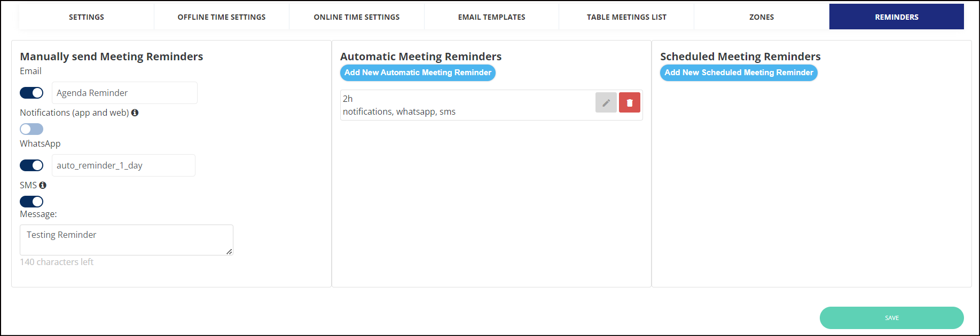
Task: Go to the Online Time Settings tab
Action: click(357, 17)
